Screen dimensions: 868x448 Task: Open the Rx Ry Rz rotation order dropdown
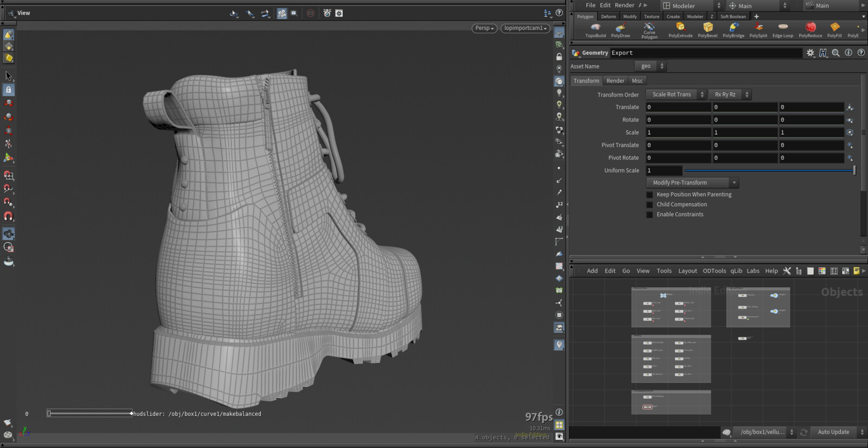pyautogui.click(x=729, y=94)
